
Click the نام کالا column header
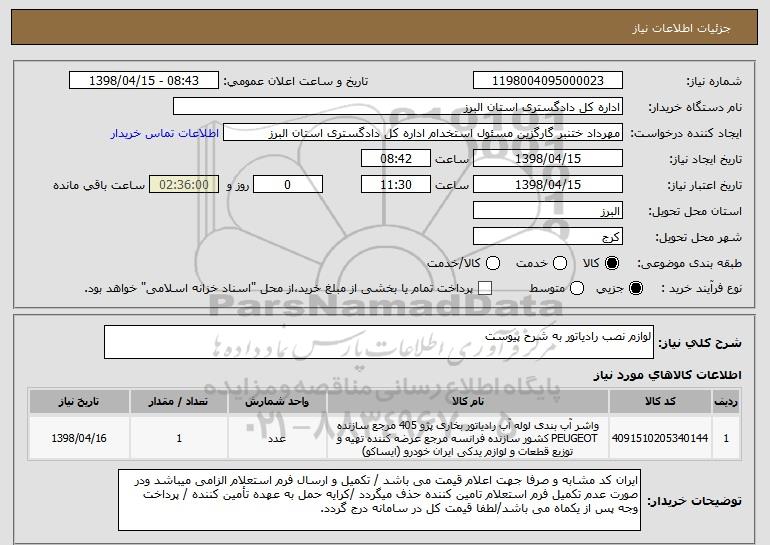pyautogui.click(x=468, y=402)
